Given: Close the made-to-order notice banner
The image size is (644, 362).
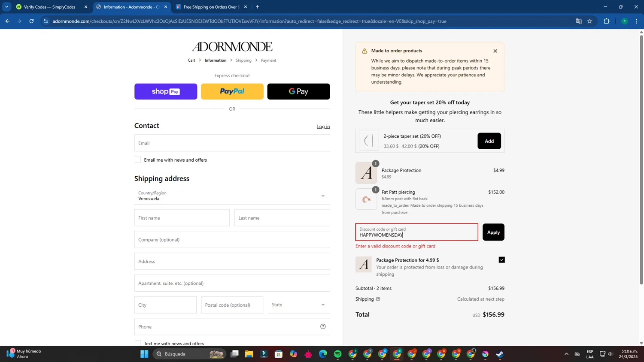Looking at the screenshot, I should point(495,51).
